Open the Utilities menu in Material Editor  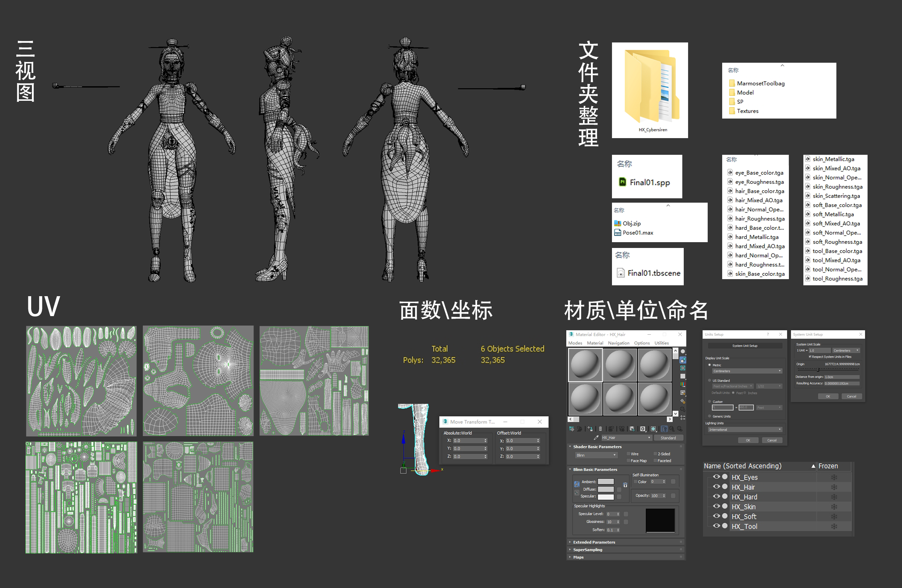661,343
